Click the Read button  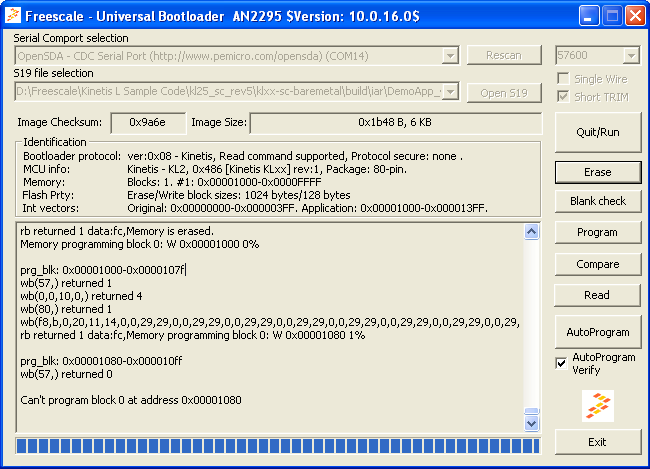598,295
